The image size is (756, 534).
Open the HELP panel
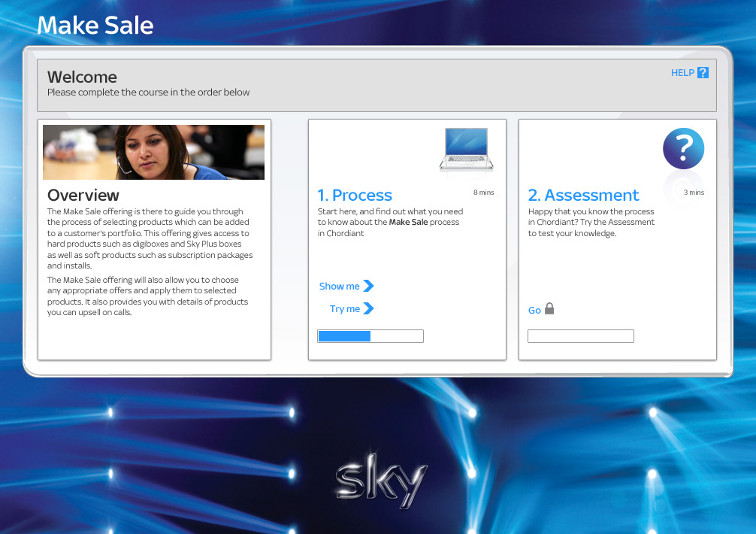(683, 72)
